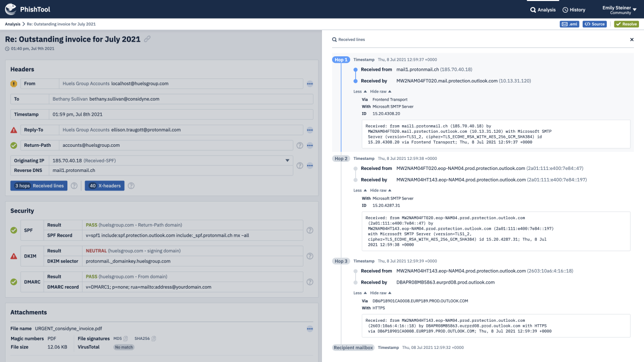The width and height of the screenshot is (644, 362).
Task: Click the VirusTotal No match badge
Action: coord(124,347)
